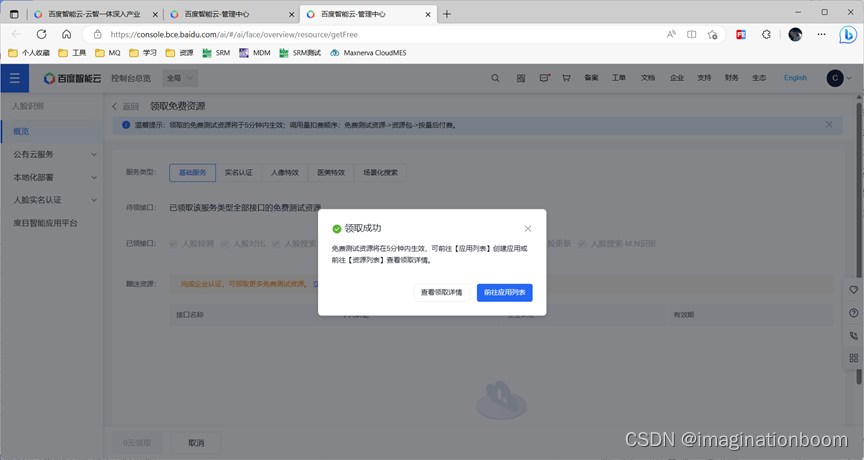Image resolution: width=864 pixels, height=460 pixels.
Task: Click 查看领取详情 button in dialog
Action: 441,293
